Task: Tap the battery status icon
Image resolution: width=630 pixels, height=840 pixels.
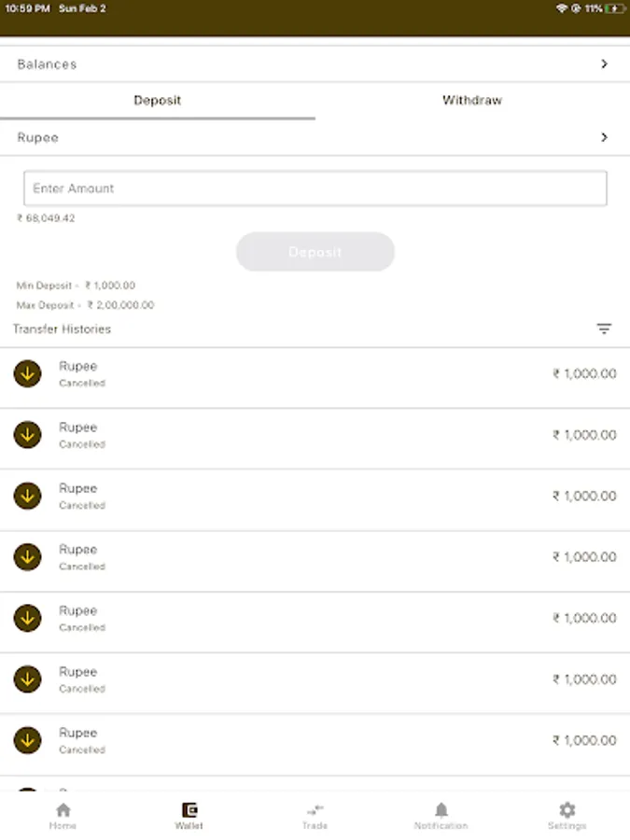Action: (x=615, y=8)
